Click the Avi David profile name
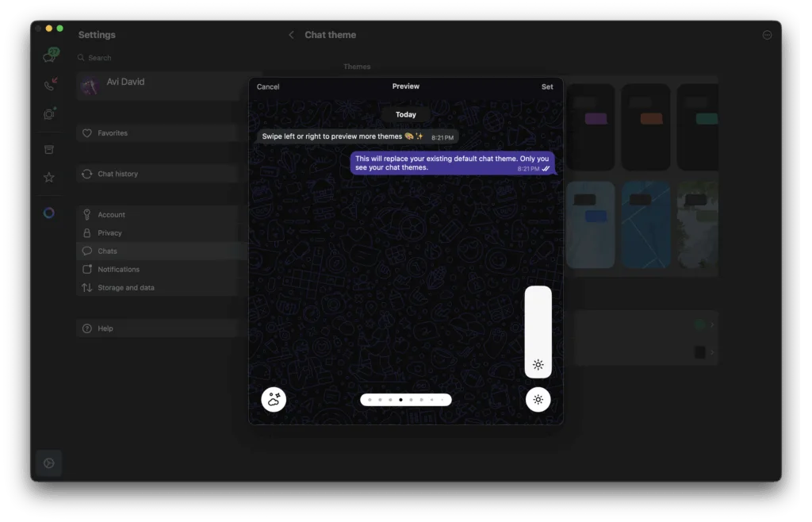This screenshot has height=522, width=812. point(125,82)
